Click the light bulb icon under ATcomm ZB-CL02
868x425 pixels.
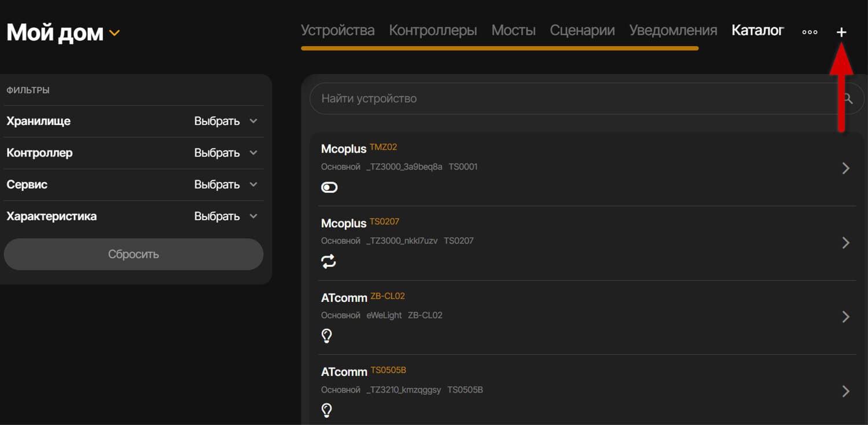coord(326,335)
